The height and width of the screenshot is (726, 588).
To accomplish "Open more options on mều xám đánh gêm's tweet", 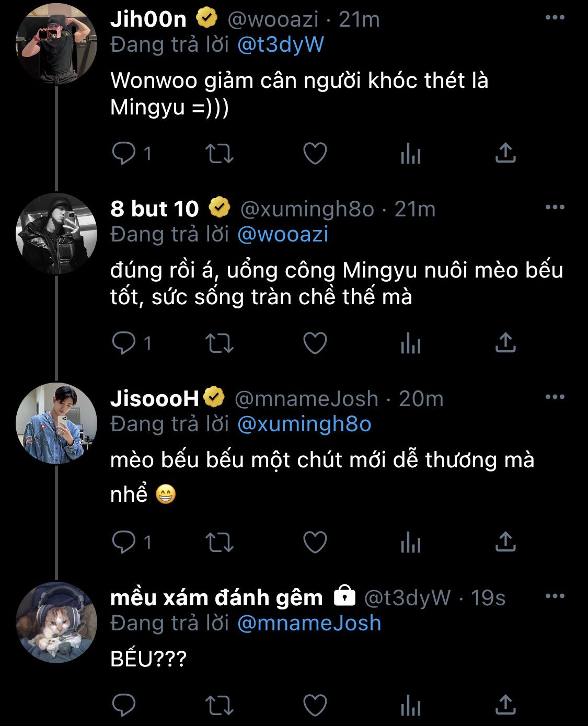I will [x=555, y=596].
